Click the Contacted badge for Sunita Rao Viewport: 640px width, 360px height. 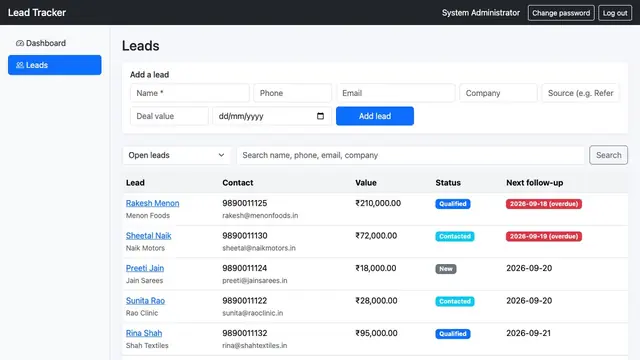(455, 301)
